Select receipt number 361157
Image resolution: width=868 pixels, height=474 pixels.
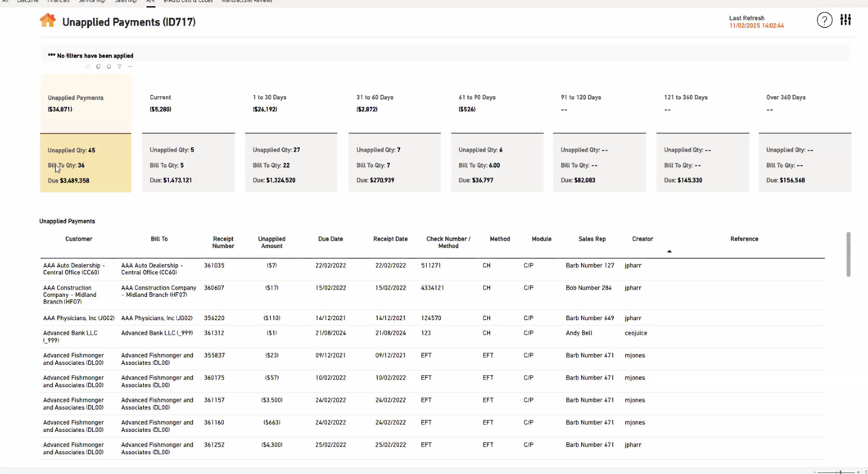[214, 400]
